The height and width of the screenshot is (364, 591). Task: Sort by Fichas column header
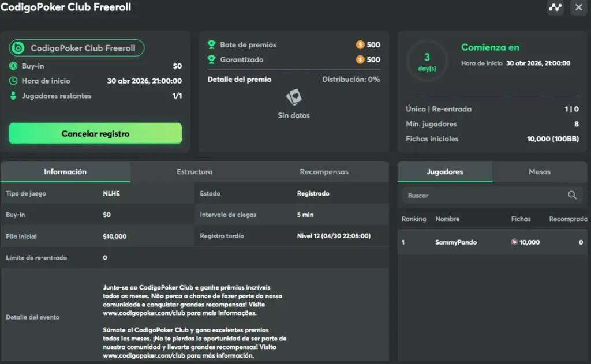[x=521, y=219]
